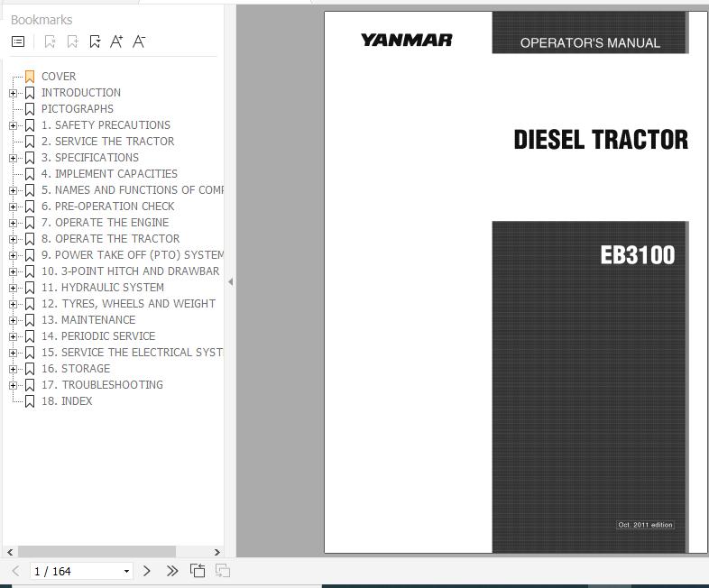Image resolution: width=709 pixels, height=588 pixels.
Task: Expand the INTRODUCTION bookmark
Action: (x=14, y=93)
